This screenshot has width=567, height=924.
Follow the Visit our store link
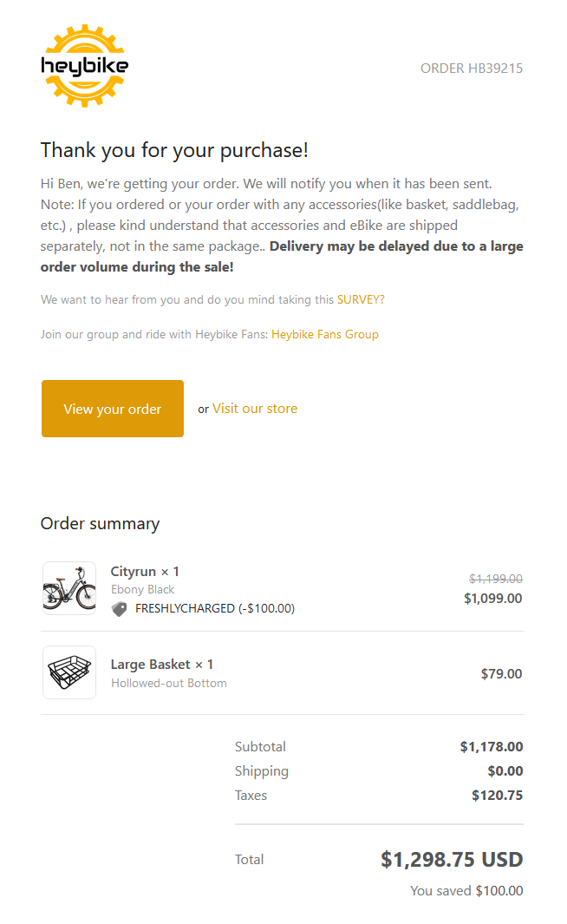tap(255, 409)
